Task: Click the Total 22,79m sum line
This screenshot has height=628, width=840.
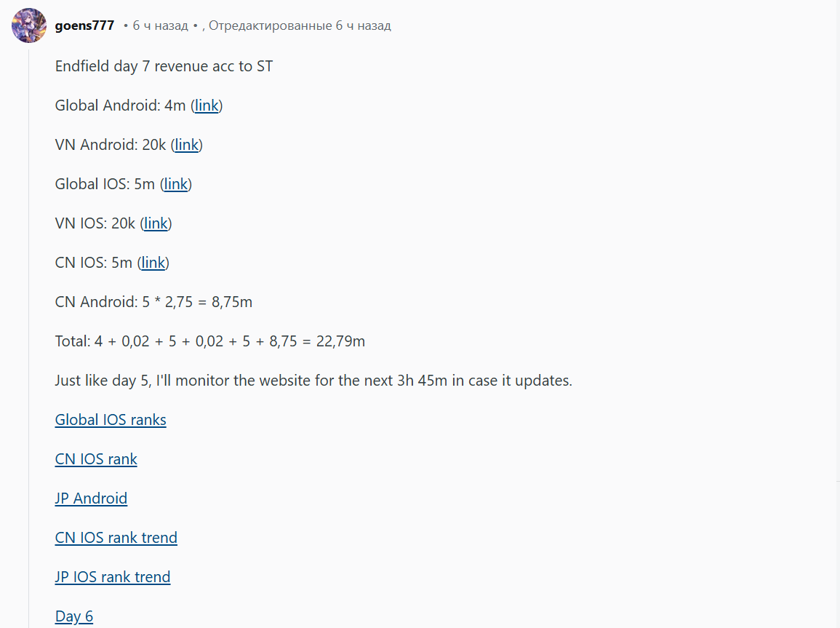Action: (210, 341)
